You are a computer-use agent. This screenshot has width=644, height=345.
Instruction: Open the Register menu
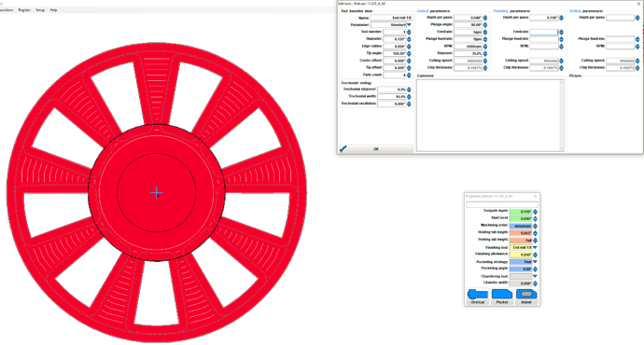[x=24, y=10]
